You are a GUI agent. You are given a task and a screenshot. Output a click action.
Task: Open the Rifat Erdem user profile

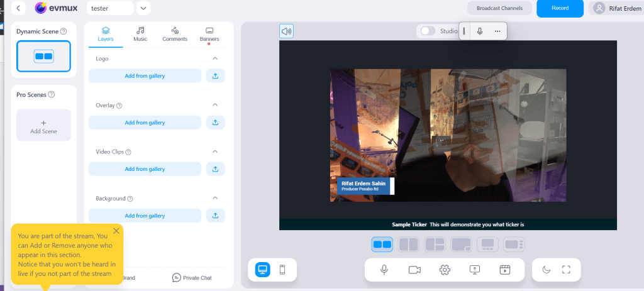pos(616,8)
